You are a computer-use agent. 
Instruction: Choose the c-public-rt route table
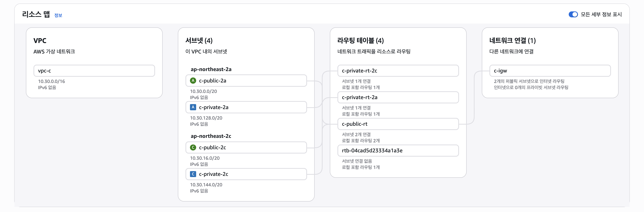point(398,124)
